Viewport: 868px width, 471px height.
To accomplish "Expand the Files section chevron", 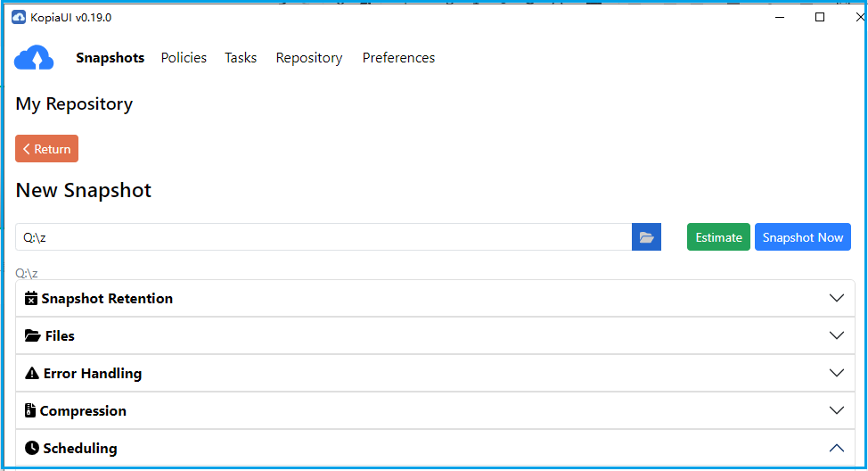I will 836,335.
